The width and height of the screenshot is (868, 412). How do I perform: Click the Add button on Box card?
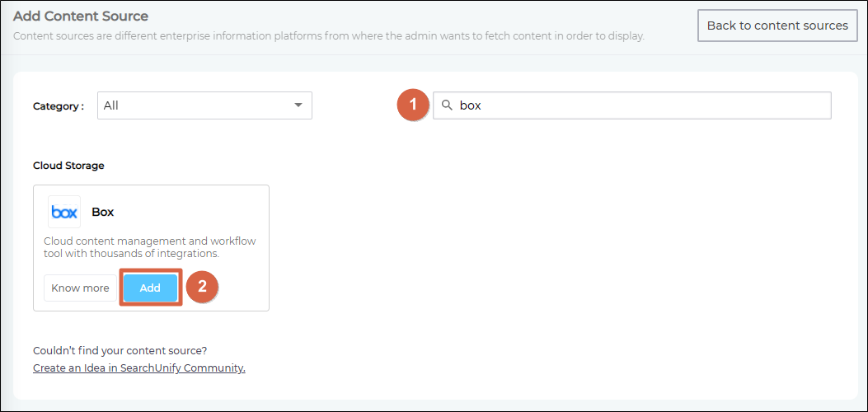[150, 288]
